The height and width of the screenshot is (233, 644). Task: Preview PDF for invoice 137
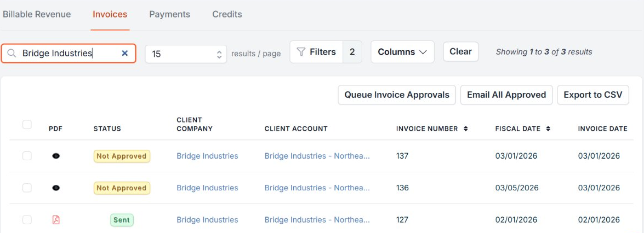click(56, 156)
